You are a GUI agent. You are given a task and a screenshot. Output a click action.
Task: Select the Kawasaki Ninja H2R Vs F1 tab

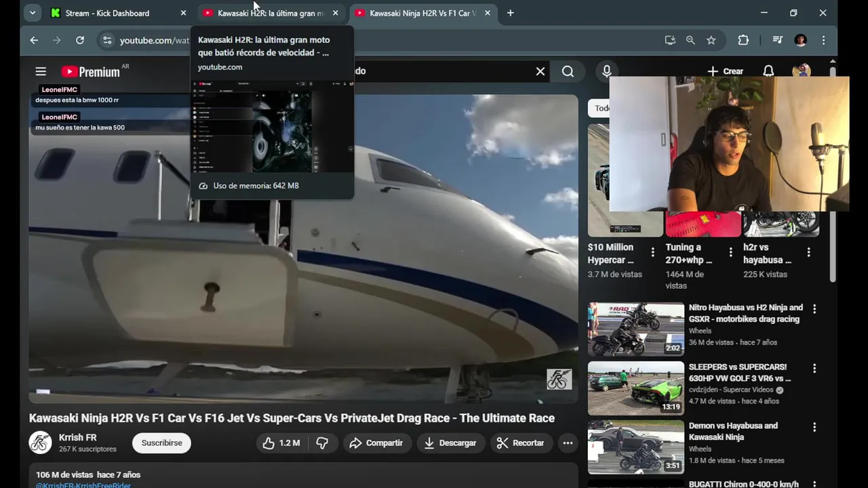pyautogui.click(x=424, y=13)
